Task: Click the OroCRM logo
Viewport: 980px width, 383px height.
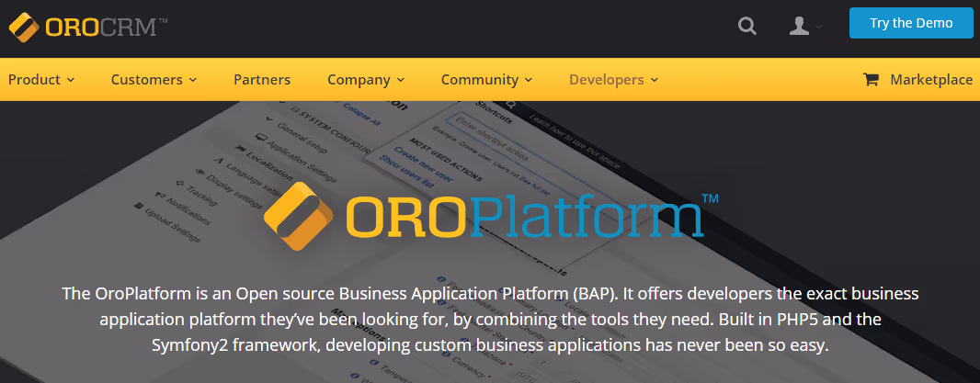Action: click(88, 27)
